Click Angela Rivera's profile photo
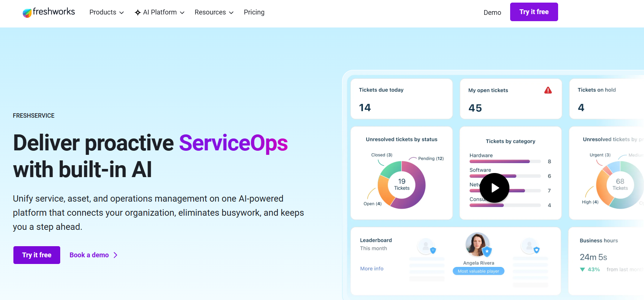The image size is (644, 300). coord(477,244)
